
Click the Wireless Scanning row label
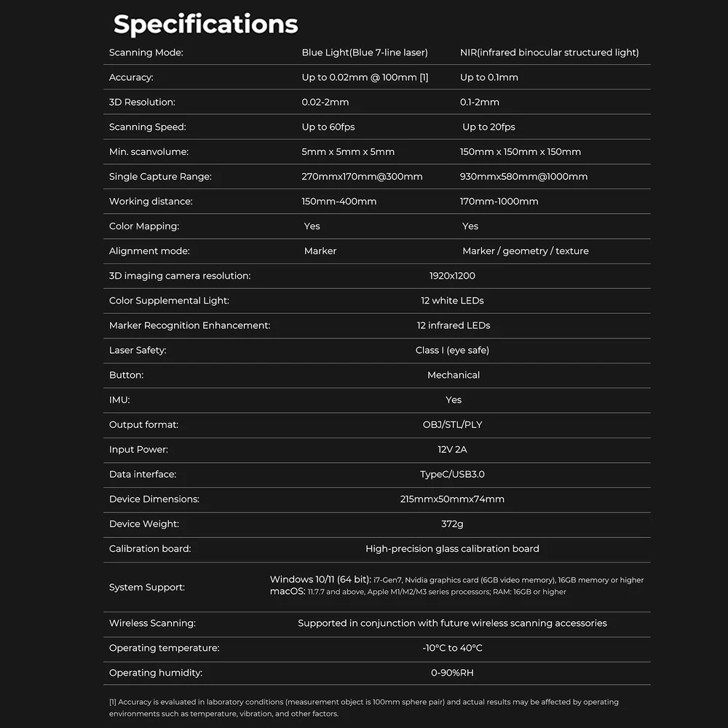point(152,623)
